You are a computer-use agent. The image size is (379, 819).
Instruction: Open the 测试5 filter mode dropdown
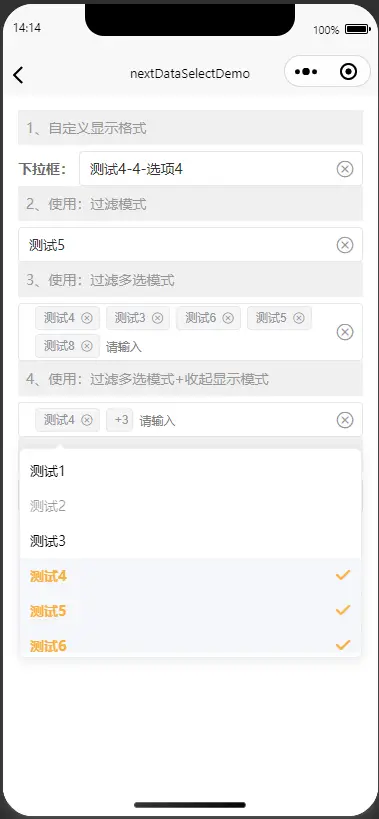coord(190,244)
